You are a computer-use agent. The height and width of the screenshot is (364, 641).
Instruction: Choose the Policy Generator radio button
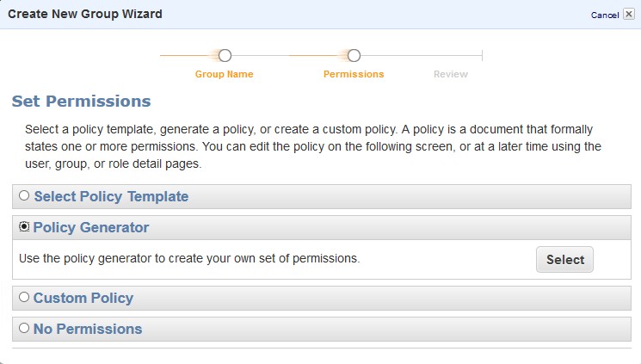pos(24,227)
